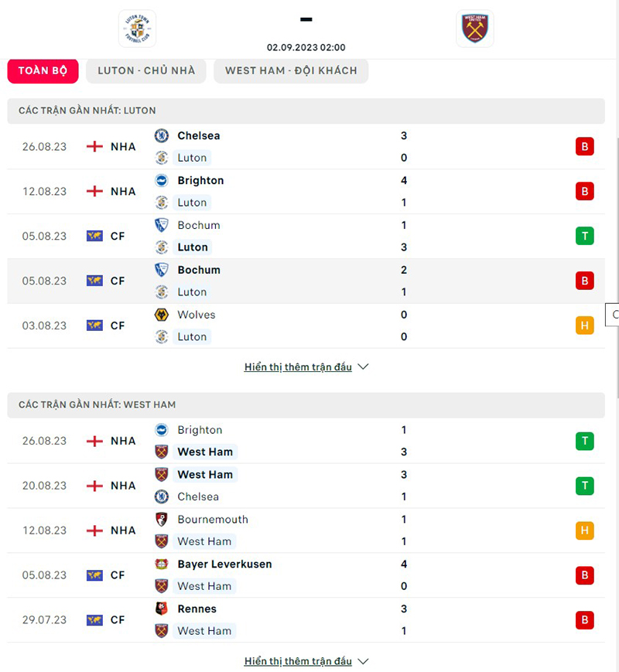Click the yellow H badge on the Wolves match
The width and height of the screenshot is (619, 672).
click(x=585, y=326)
